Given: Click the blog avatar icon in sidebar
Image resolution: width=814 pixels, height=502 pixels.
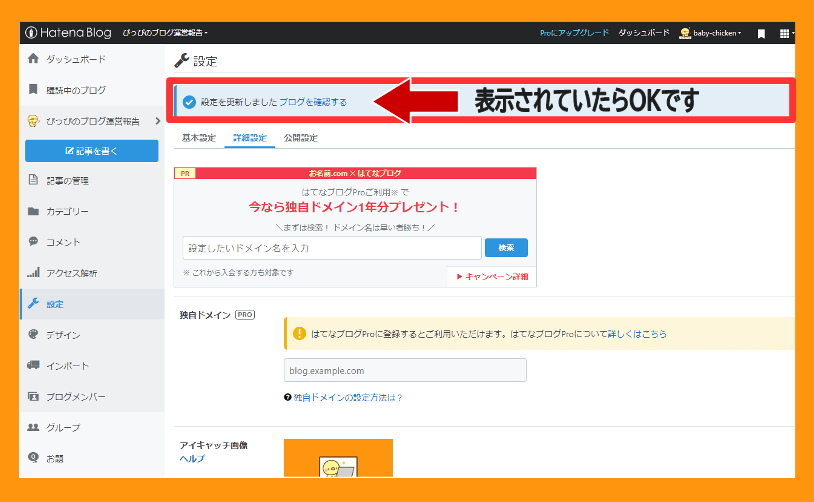Looking at the screenshot, I should [x=33, y=121].
